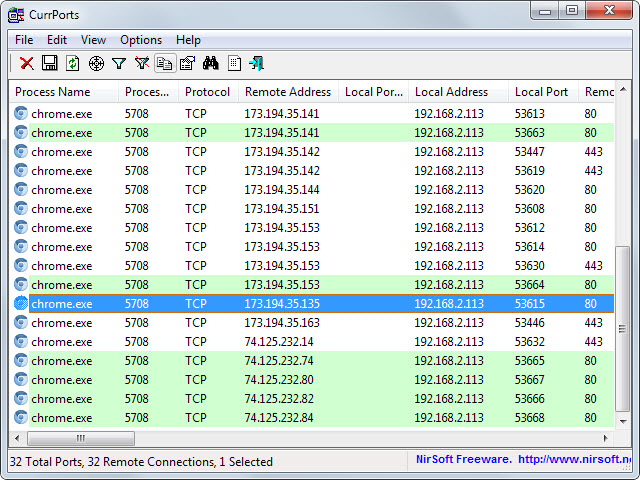Select remote address 74.125.232.74
This screenshot has height=480, width=640.
pos(279,361)
